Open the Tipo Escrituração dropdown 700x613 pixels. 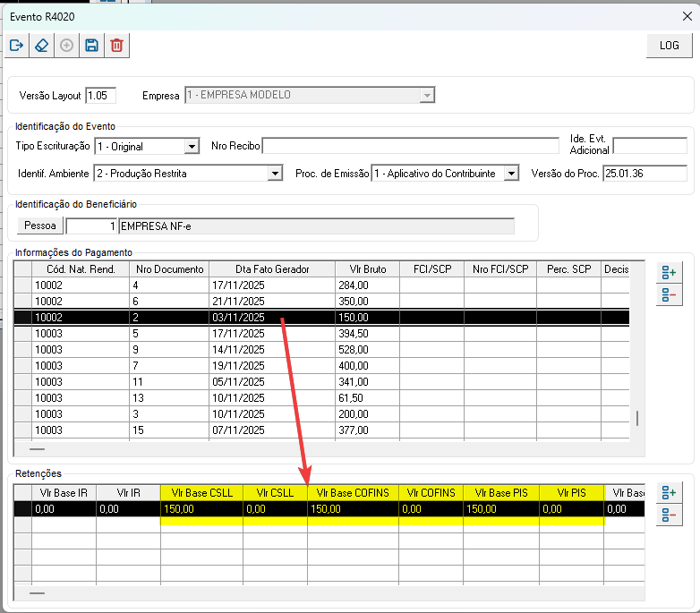tap(192, 147)
